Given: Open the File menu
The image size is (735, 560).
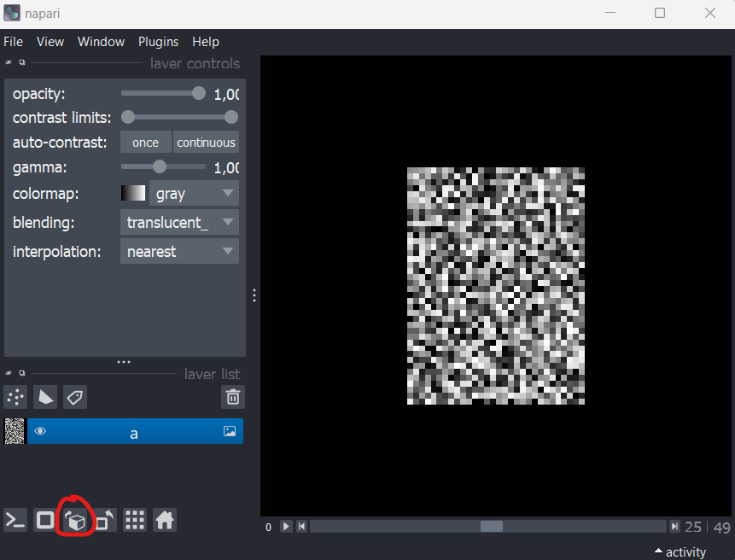Looking at the screenshot, I should (x=14, y=41).
